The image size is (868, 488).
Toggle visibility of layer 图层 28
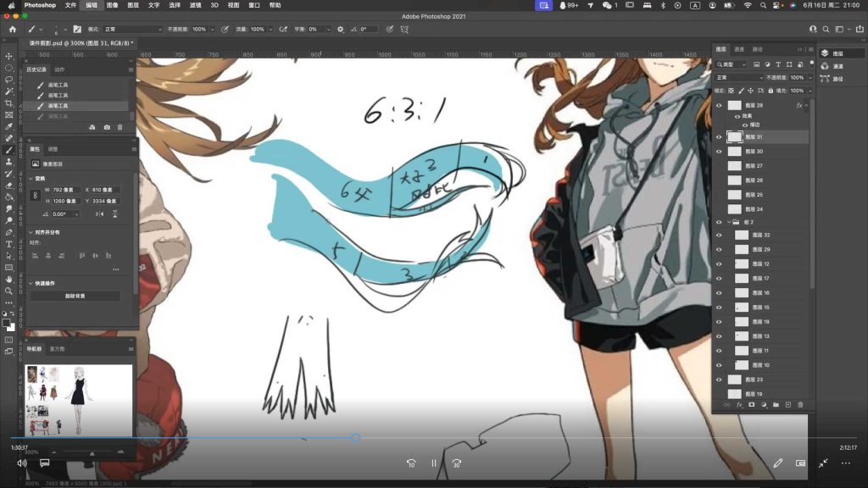click(719, 105)
